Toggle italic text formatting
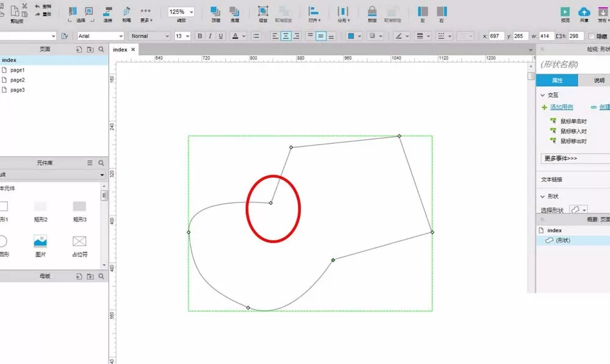The width and height of the screenshot is (610, 364). (x=210, y=36)
